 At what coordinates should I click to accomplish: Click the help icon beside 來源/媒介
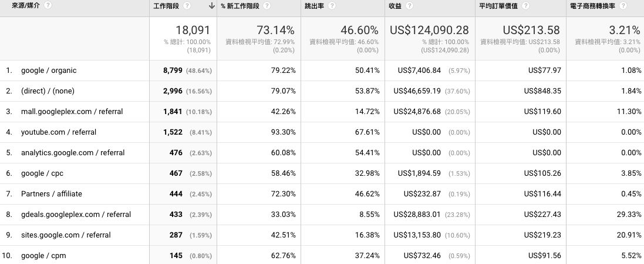(48, 5)
